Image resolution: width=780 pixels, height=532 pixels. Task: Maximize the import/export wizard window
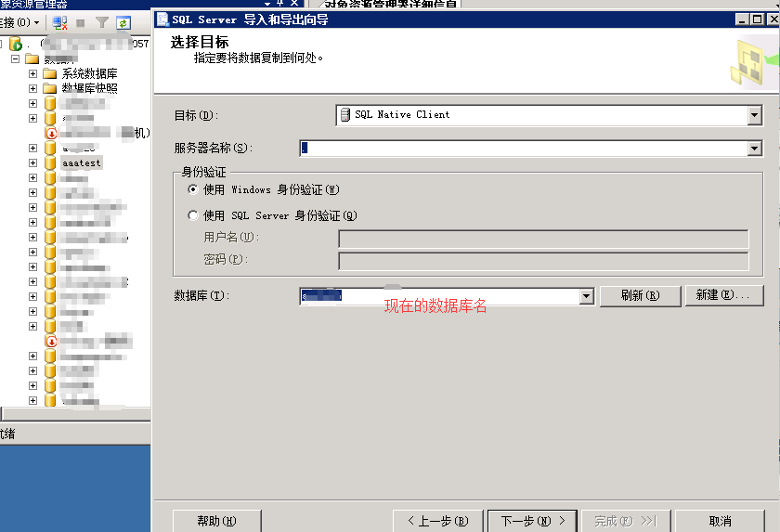(758, 19)
